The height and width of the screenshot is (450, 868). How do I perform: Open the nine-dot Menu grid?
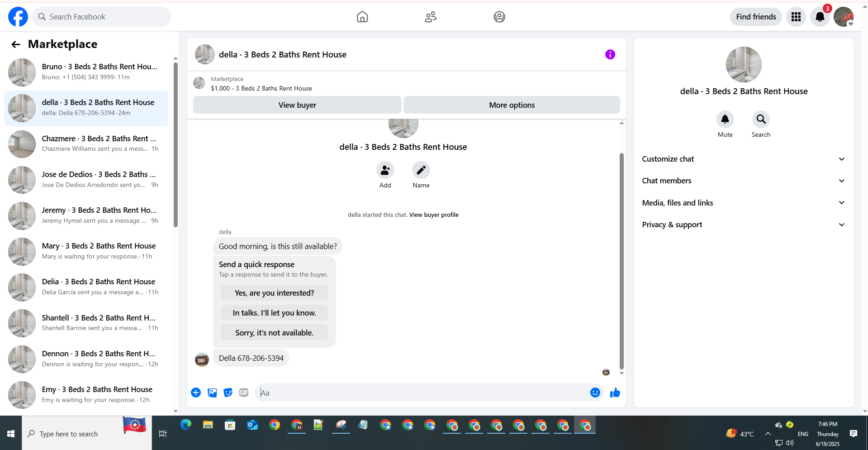click(x=796, y=17)
